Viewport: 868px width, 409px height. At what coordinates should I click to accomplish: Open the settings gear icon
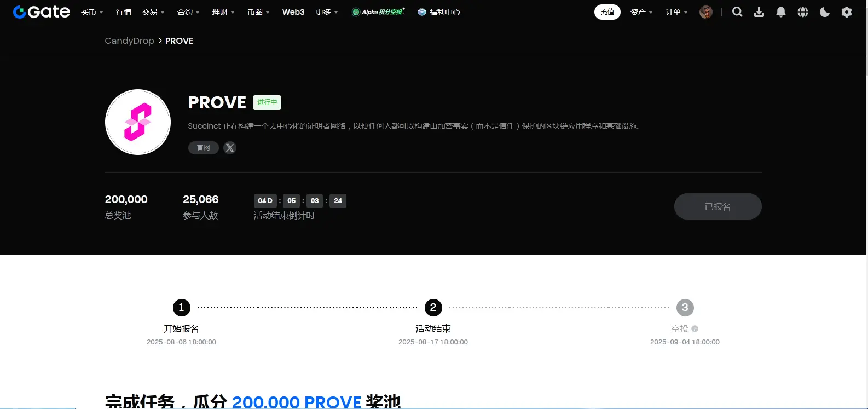point(847,12)
